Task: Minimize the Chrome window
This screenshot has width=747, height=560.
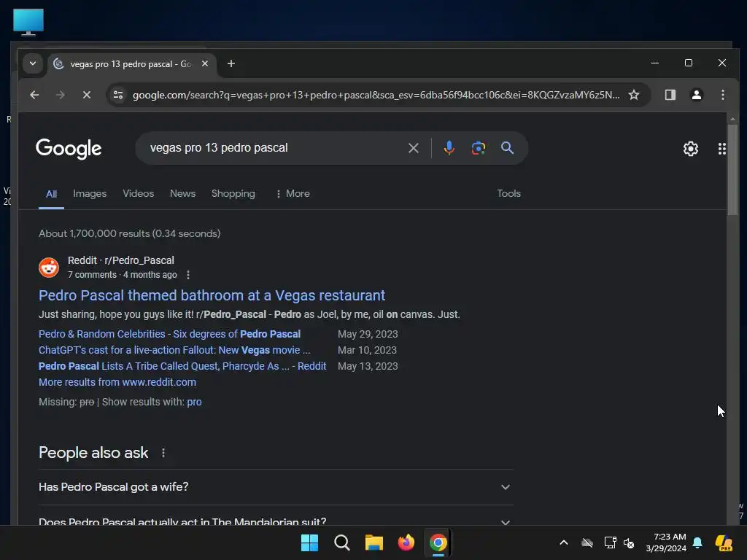Action: pyautogui.click(x=655, y=63)
